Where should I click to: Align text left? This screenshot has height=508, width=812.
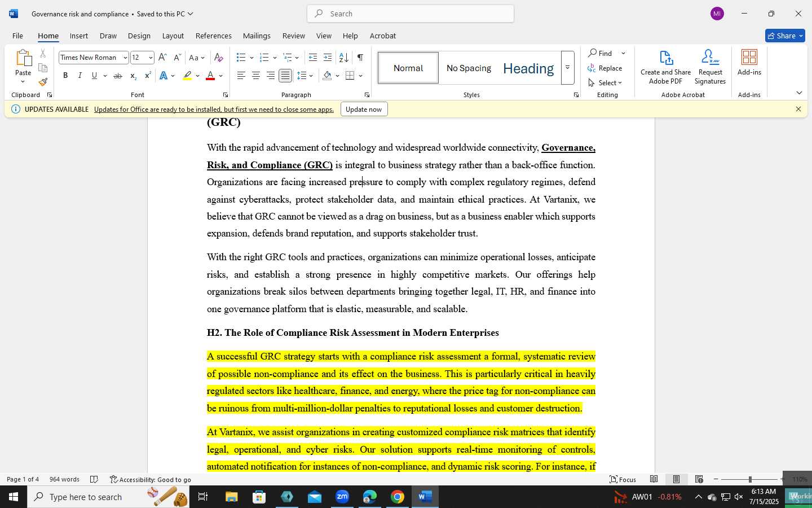(x=241, y=76)
